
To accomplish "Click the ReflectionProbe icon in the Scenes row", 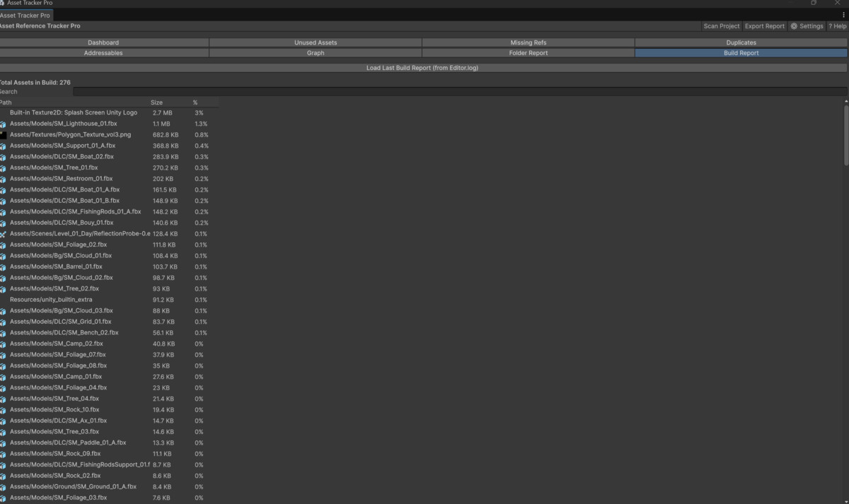I will 4,233.
